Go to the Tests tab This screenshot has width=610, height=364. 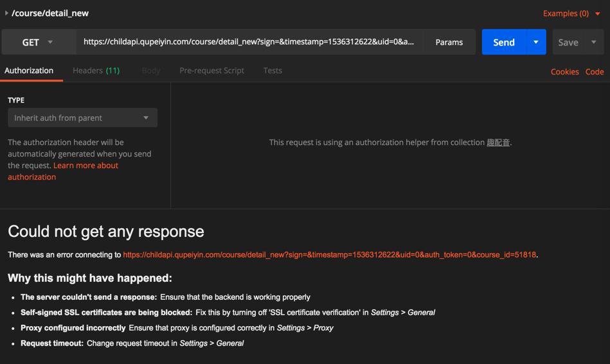pos(273,71)
